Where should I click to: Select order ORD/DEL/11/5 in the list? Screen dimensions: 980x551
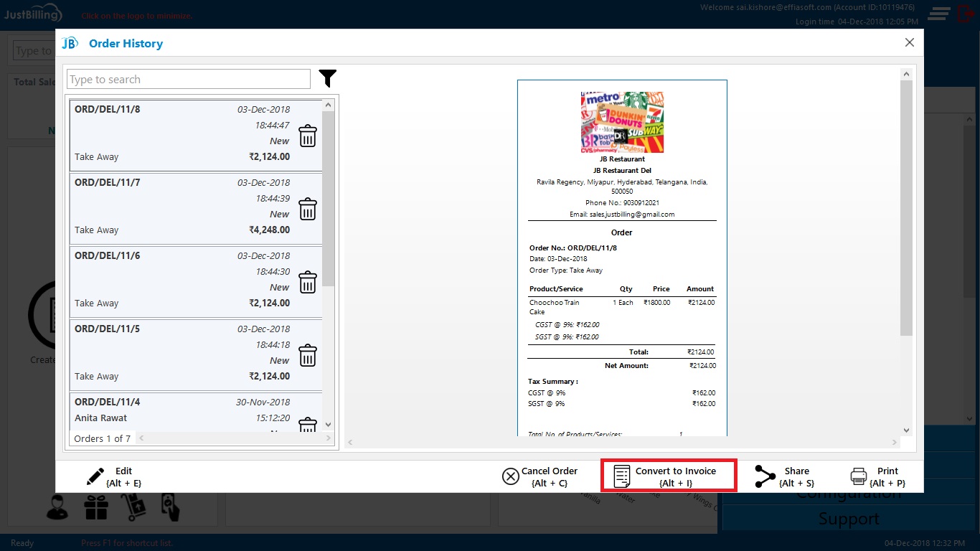[x=196, y=355]
